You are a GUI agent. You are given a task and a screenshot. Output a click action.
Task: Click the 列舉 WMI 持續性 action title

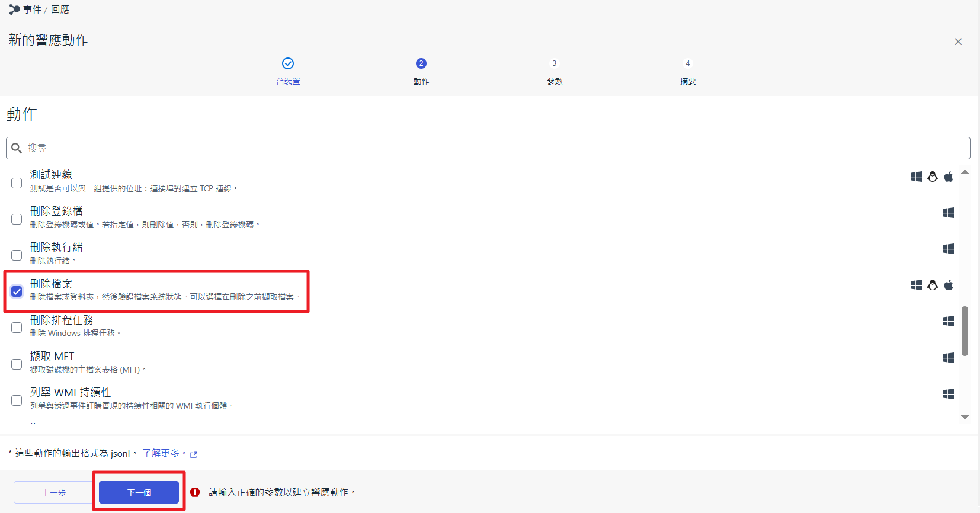(x=71, y=392)
